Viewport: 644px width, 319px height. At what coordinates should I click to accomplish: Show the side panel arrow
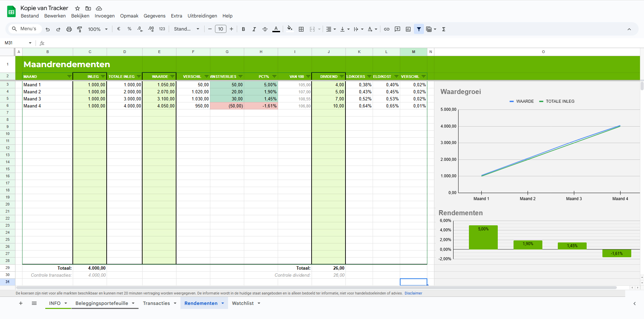635,304
